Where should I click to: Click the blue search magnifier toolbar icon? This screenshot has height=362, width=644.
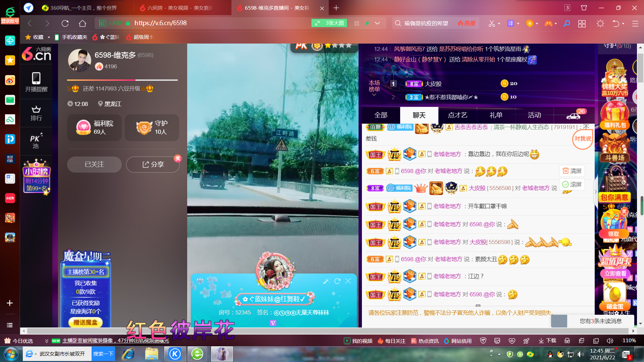pyautogui.click(x=567, y=23)
